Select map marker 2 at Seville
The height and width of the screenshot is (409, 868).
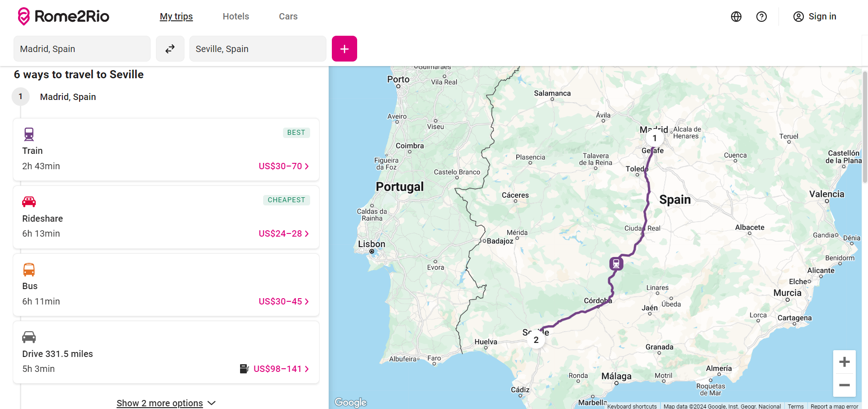point(536,340)
